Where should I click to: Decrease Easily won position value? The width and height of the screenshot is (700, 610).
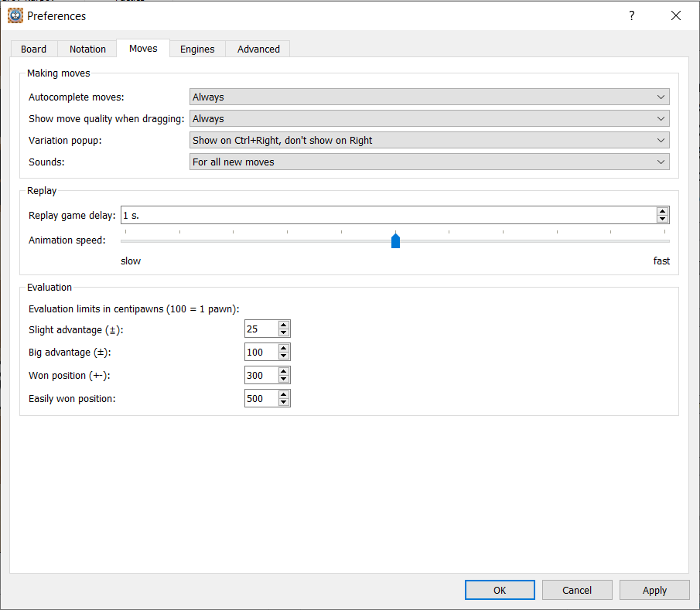[x=284, y=402]
